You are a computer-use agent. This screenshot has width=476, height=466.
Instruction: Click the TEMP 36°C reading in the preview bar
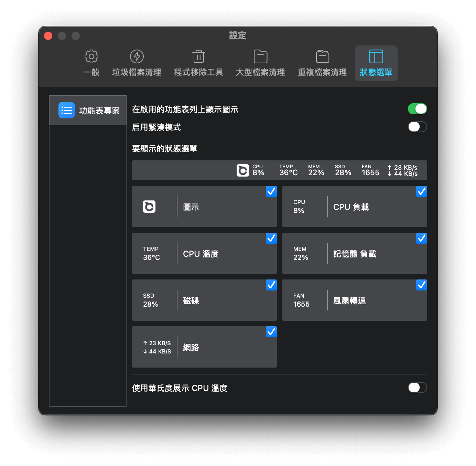click(289, 170)
